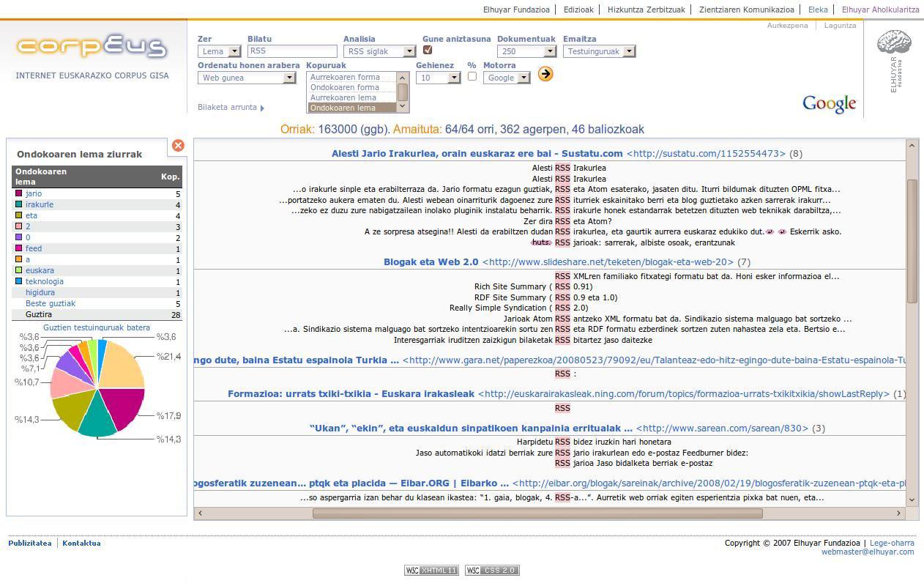The width and height of the screenshot is (924, 586).
Task: Click the magenta swatch beside jario
Action: coord(18,193)
